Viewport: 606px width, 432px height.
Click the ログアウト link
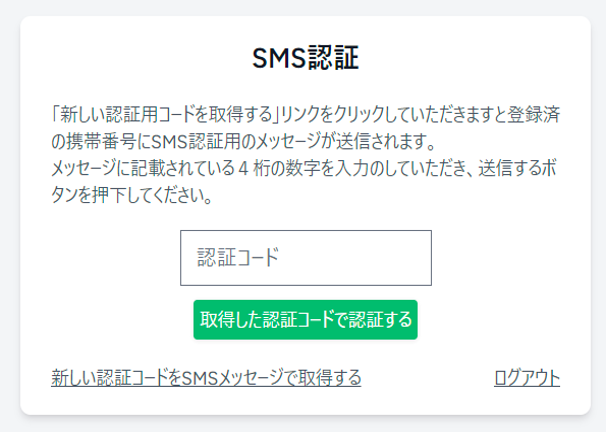click(x=526, y=377)
